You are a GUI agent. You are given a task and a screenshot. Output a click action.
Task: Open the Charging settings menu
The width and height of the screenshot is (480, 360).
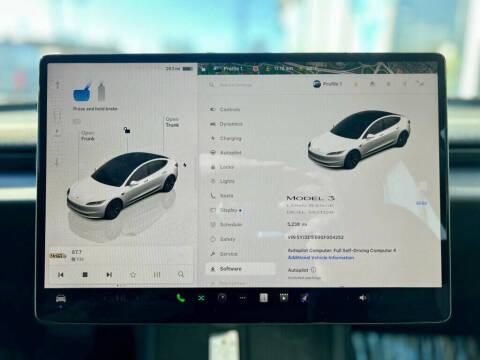tap(226, 138)
